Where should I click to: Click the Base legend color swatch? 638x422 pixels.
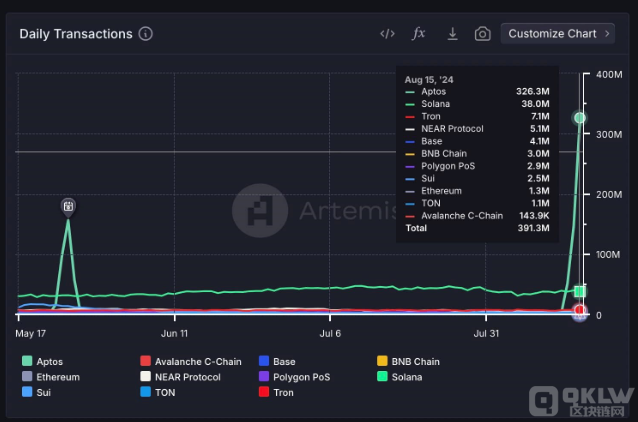point(264,361)
